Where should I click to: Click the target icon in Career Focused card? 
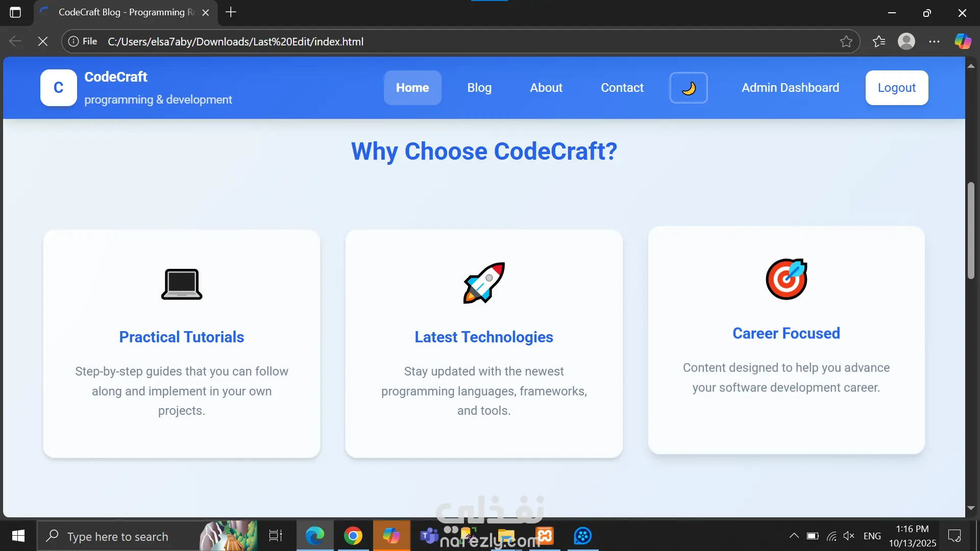click(786, 279)
